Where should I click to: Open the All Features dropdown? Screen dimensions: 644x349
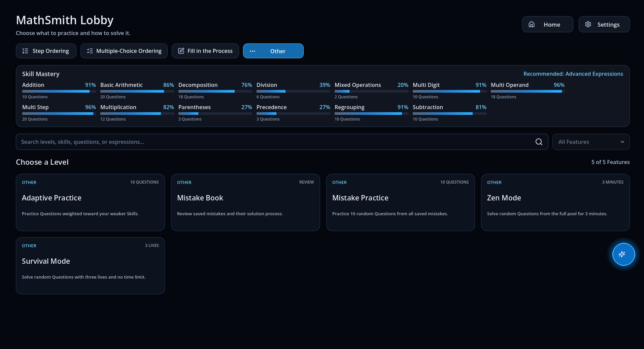(591, 142)
